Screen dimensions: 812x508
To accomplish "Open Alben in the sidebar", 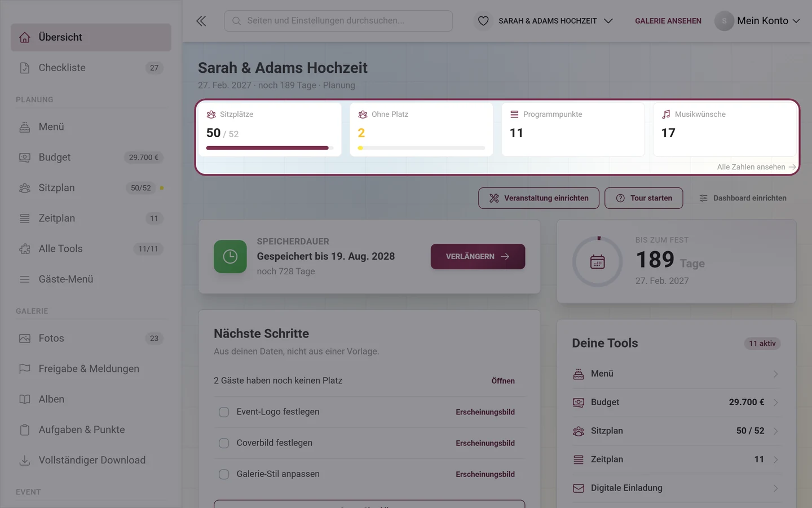I will pyautogui.click(x=91, y=400).
